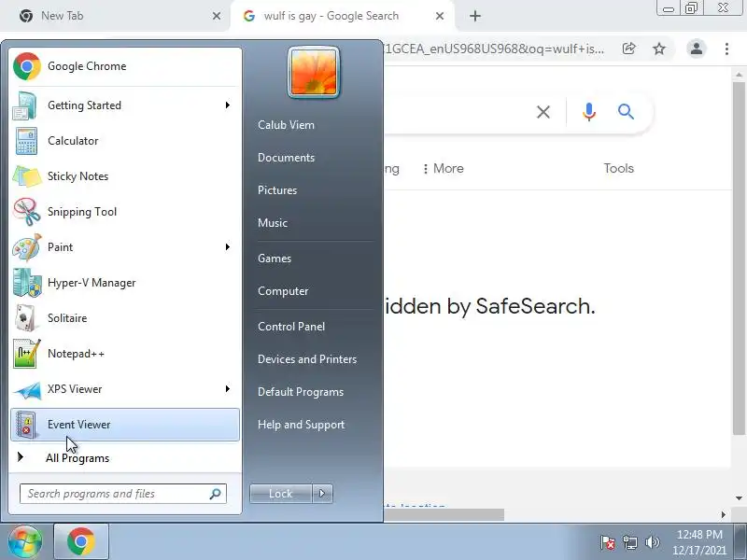The height and width of the screenshot is (560, 747).
Task: Click Search programs and files field
Action: pyautogui.click(x=123, y=494)
